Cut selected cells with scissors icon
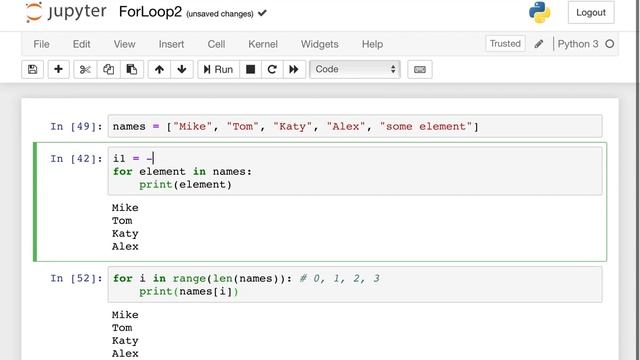The image size is (640, 360). 85,69
